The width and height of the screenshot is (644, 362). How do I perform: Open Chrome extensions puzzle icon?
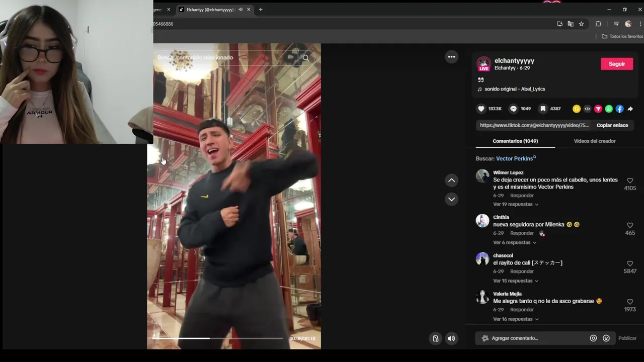tap(598, 24)
